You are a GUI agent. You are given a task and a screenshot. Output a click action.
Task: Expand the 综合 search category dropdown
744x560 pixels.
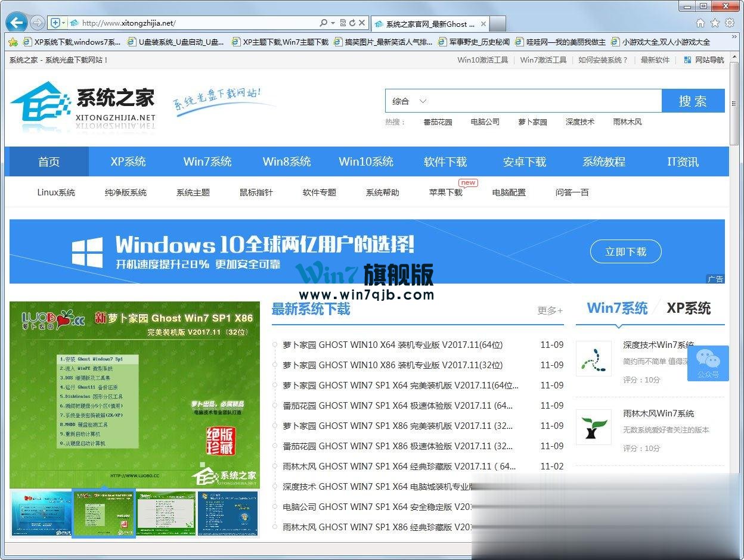pos(409,101)
